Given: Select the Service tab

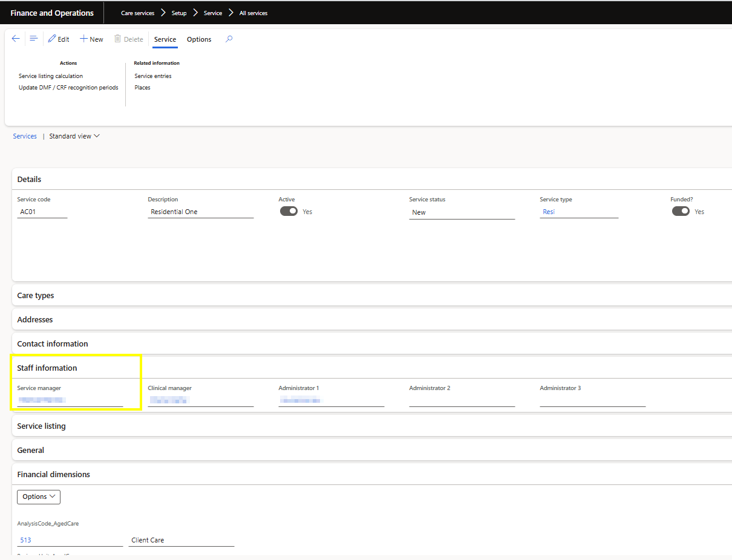Looking at the screenshot, I should pyautogui.click(x=165, y=39).
